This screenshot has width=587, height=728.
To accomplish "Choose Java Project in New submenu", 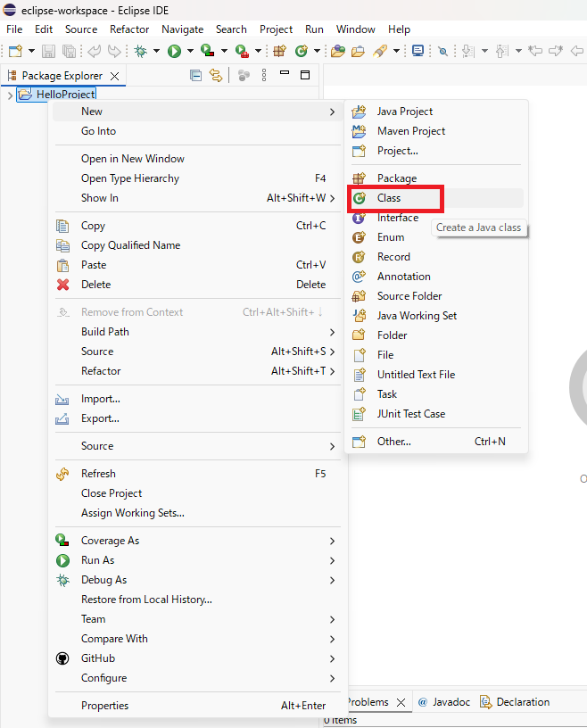I will [x=436, y=112].
